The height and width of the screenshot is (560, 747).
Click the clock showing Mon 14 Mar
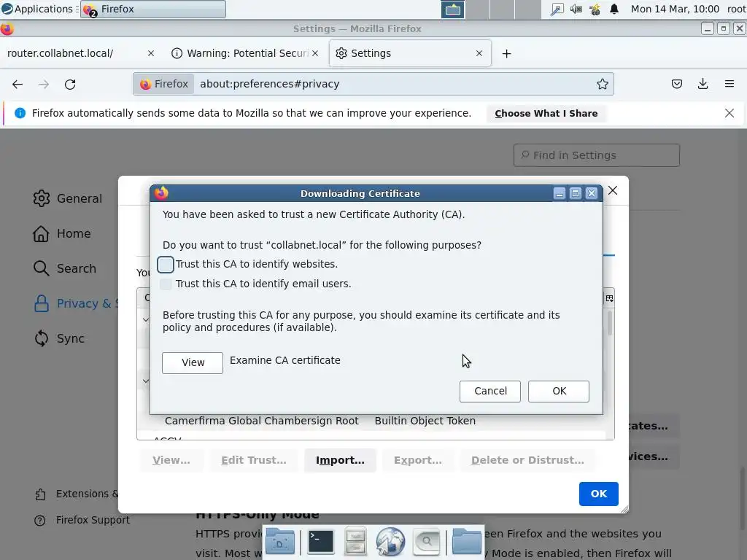675,9
